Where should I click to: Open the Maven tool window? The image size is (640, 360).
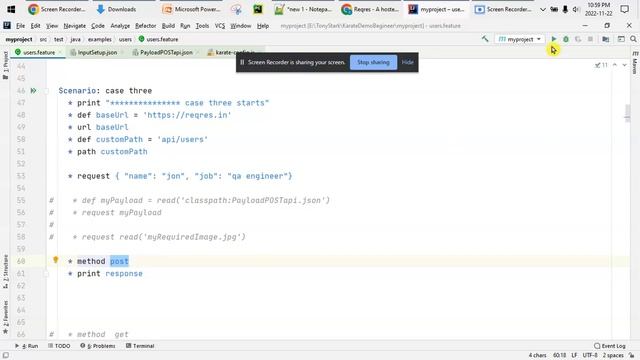(x=635, y=64)
